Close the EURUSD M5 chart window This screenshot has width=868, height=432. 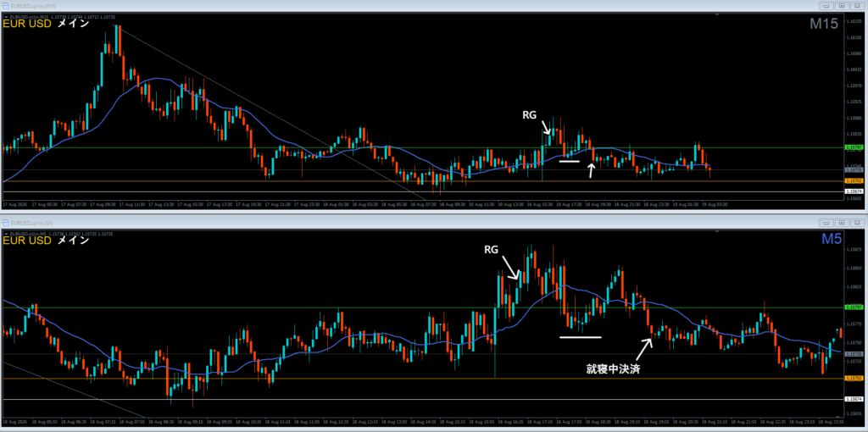point(857,223)
